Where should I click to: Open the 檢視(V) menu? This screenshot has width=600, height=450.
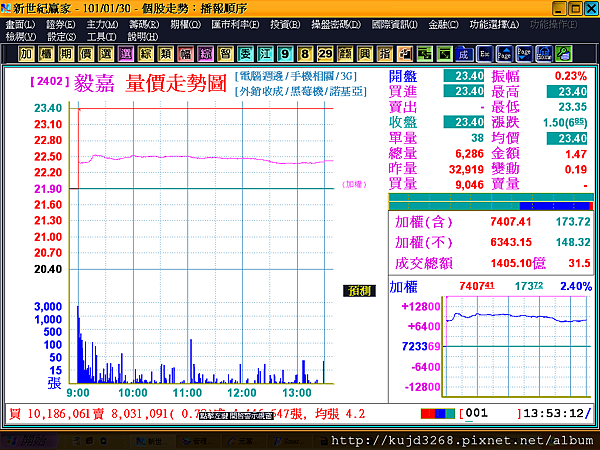(21, 37)
